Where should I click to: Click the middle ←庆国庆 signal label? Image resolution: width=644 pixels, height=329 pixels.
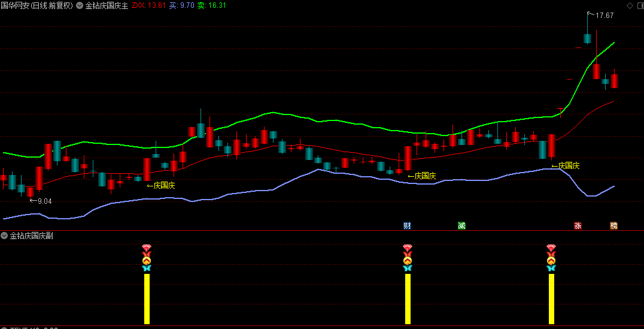(422, 176)
